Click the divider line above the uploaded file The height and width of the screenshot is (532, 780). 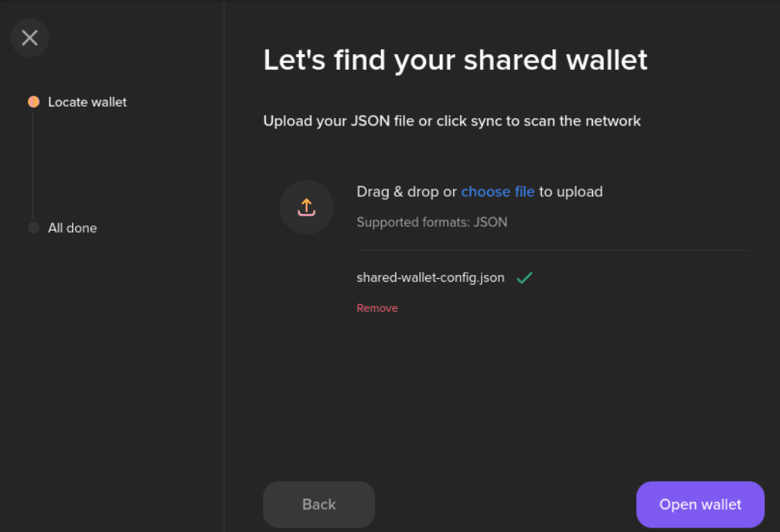(552, 250)
